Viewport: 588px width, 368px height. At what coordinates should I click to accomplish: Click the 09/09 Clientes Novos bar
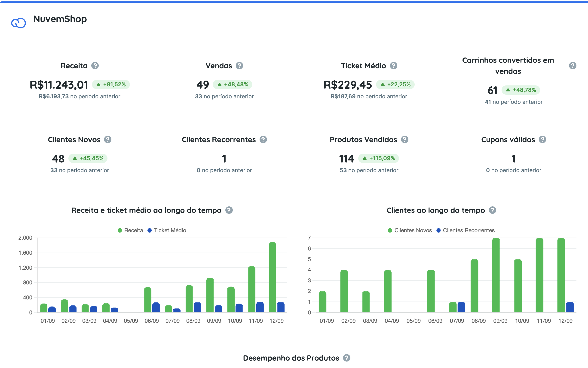click(496, 275)
